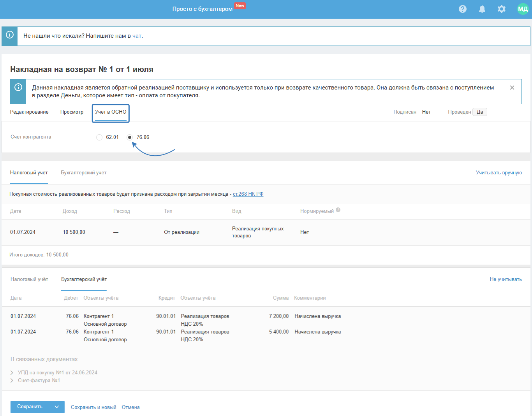Click info icon in the invoice notice
Screen dimensions: 532x416
(x=18, y=88)
